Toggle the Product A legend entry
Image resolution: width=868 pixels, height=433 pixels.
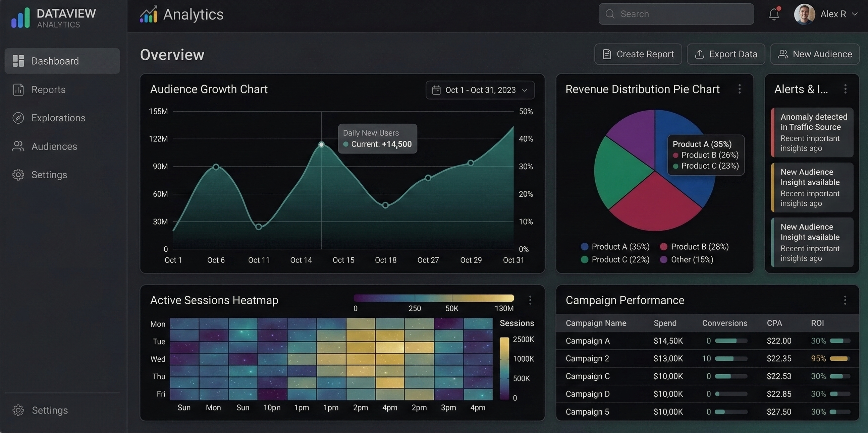click(x=614, y=246)
